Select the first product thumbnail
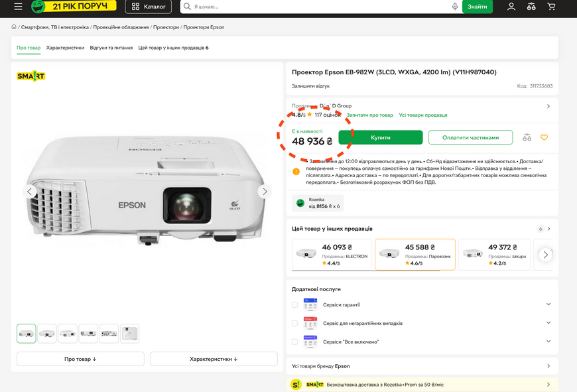 [26, 334]
